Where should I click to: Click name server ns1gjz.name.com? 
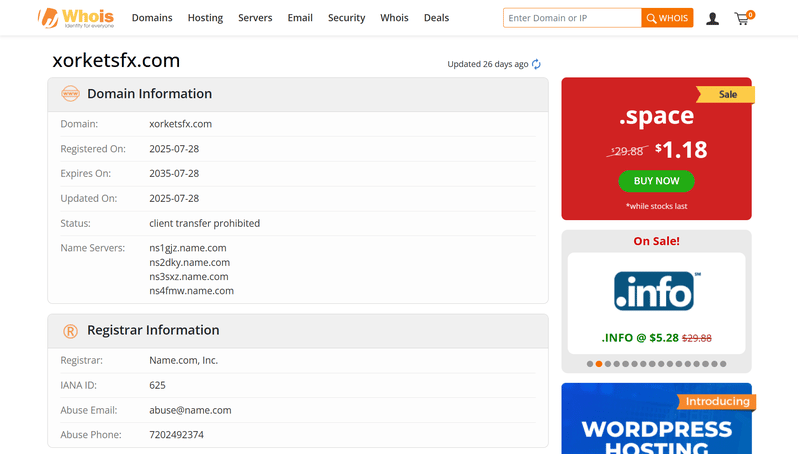(x=188, y=248)
